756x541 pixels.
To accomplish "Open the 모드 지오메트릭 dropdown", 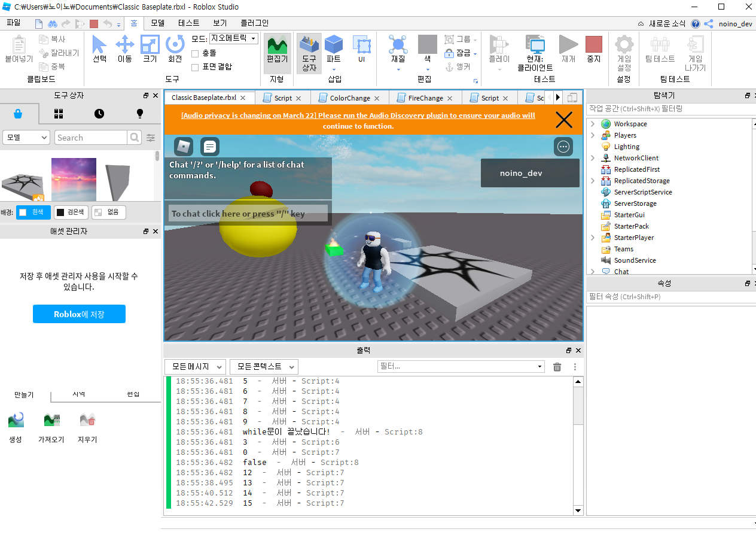I will pos(233,38).
